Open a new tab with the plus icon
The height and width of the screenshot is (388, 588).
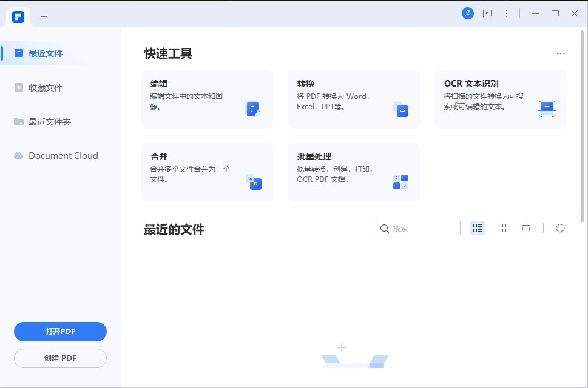click(43, 16)
